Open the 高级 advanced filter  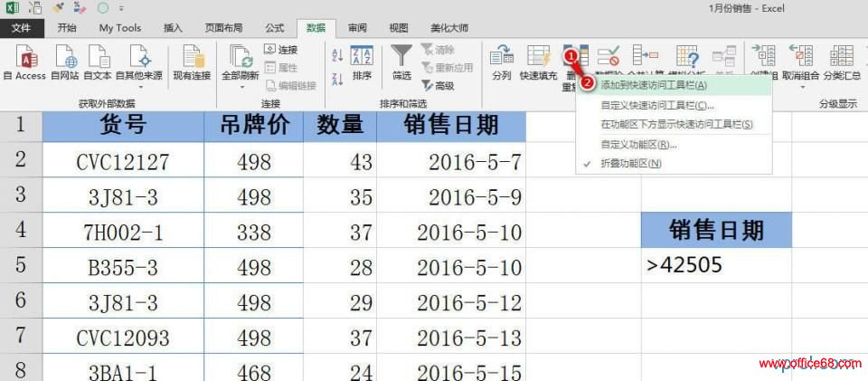[x=438, y=85]
